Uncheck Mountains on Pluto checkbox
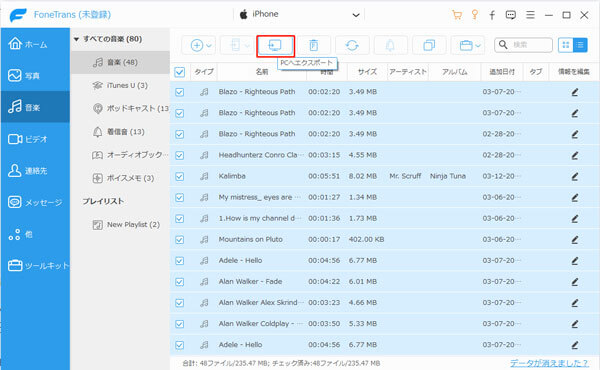The image size is (600, 370). point(179,240)
